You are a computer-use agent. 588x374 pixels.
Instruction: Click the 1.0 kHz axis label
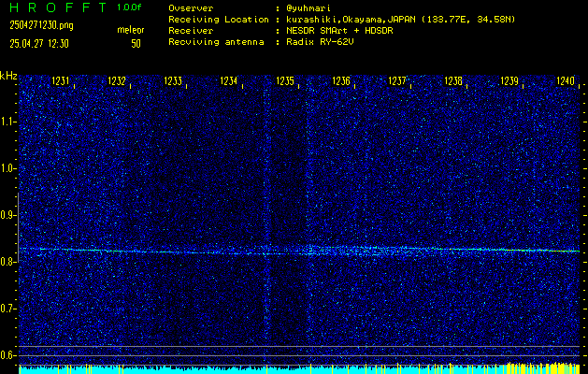tap(7, 168)
